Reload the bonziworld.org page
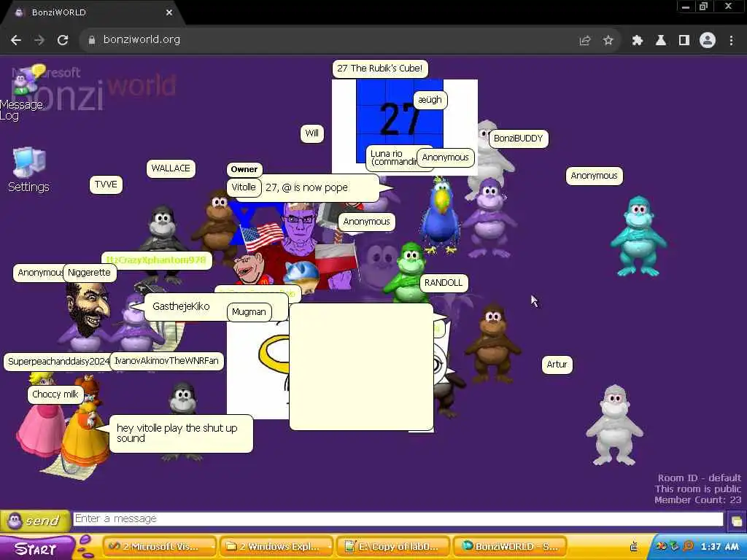The width and height of the screenshot is (747, 560). 63,40
